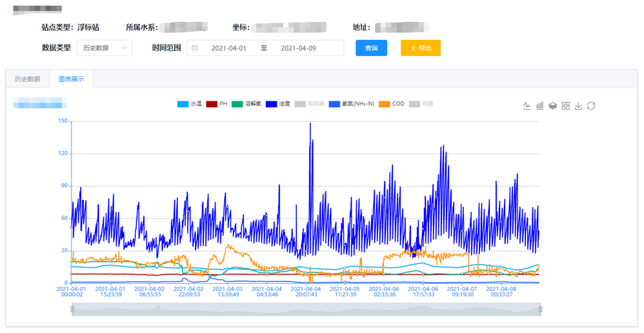Click the blue 查询 button
Viewport: 644px width, 333px height.
pyautogui.click(x=371, y=48)
